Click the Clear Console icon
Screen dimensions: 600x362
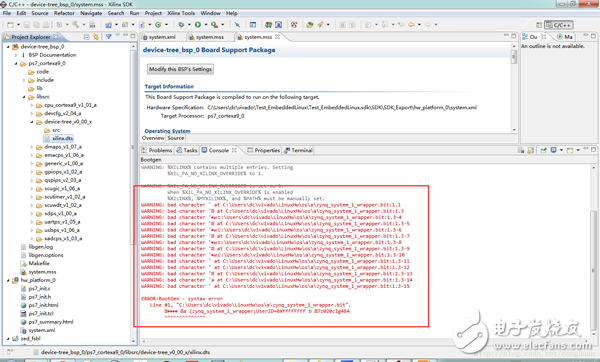[x=521, y=150]
